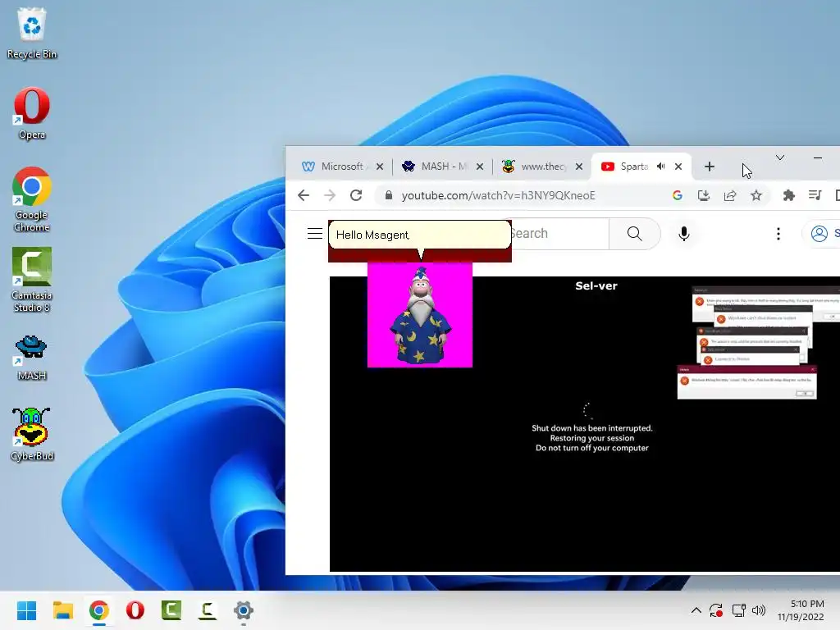
Task: Click the Merlin wizard agent character
Action: pos(420,315)
